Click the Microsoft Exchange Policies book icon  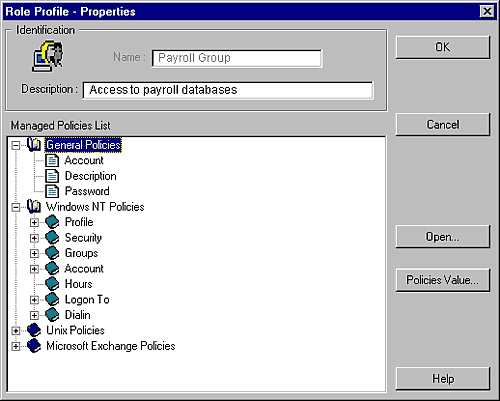(34, 346)
